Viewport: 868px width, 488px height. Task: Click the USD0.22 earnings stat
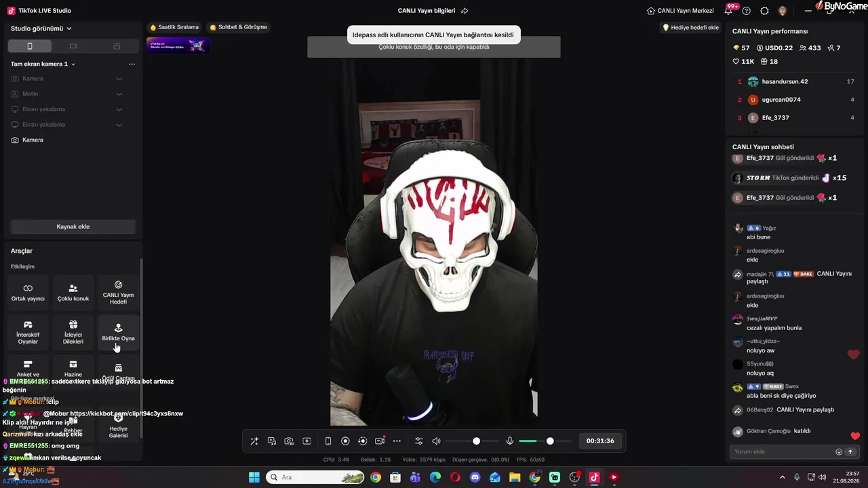tap(774, 48)
